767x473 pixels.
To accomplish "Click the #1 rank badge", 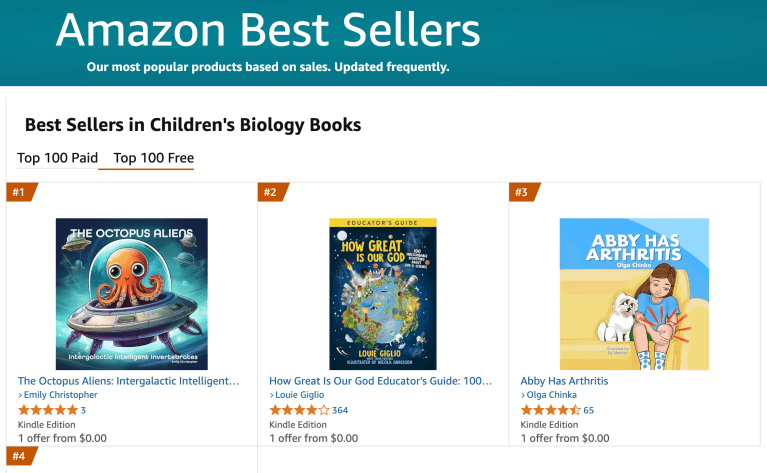I will pyautogui.click(x=20, y=192).
